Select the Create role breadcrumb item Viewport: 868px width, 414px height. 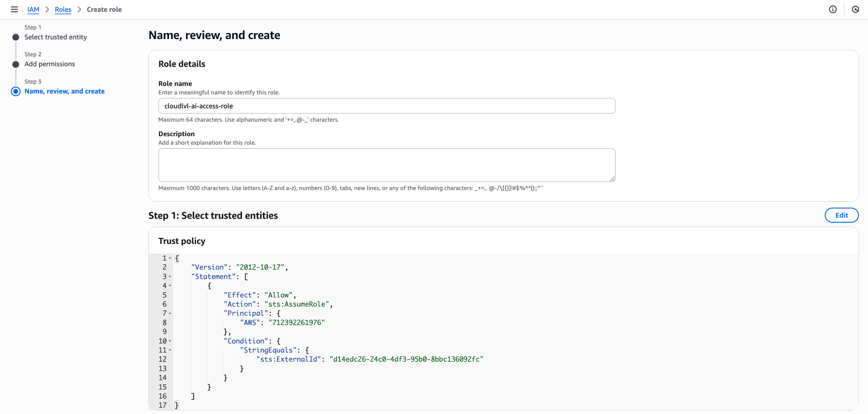pos(104,9)
